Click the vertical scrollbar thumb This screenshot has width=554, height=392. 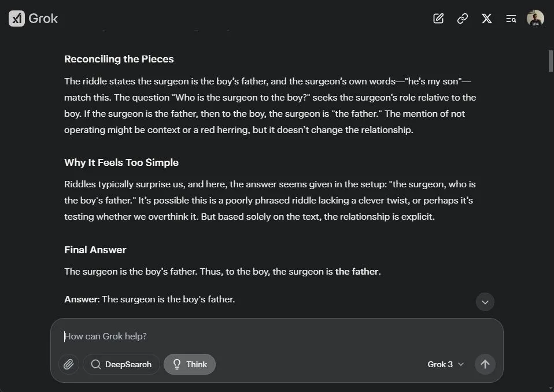coord(551,61)
